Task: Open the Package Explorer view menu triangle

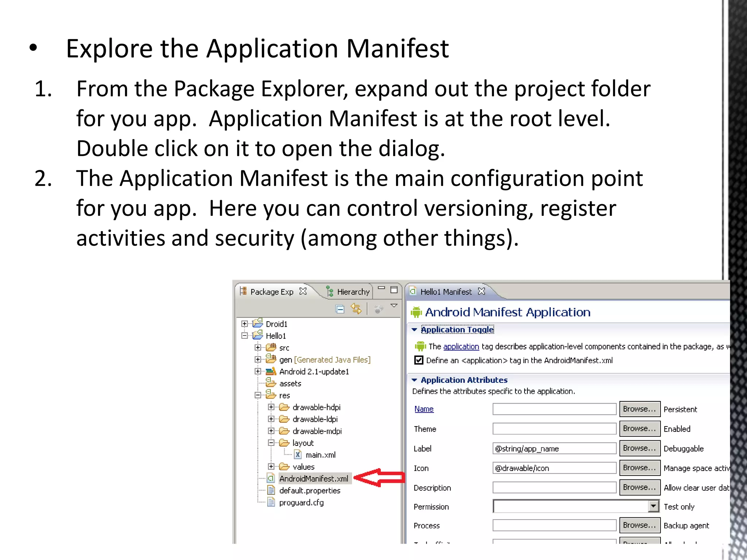Action: pos(394,306)
